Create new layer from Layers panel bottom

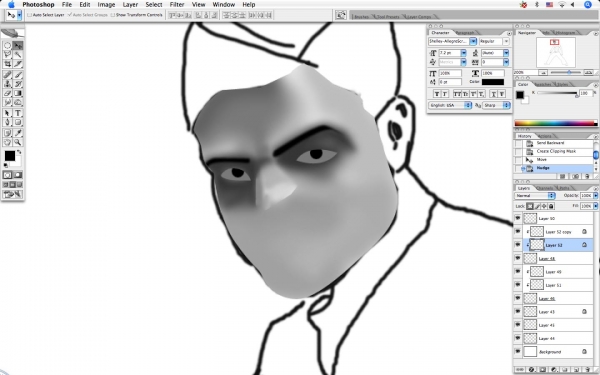pos(577,370)
